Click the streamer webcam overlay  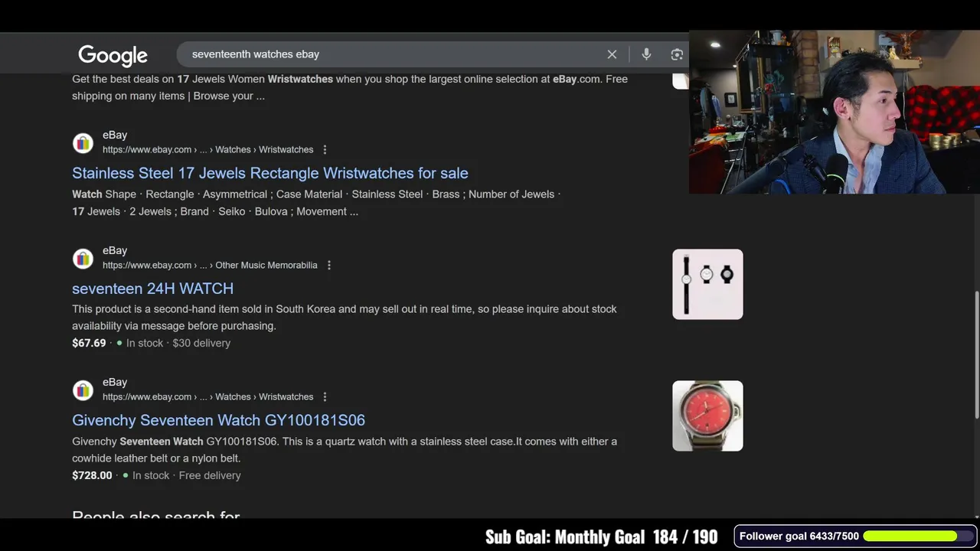835,112
